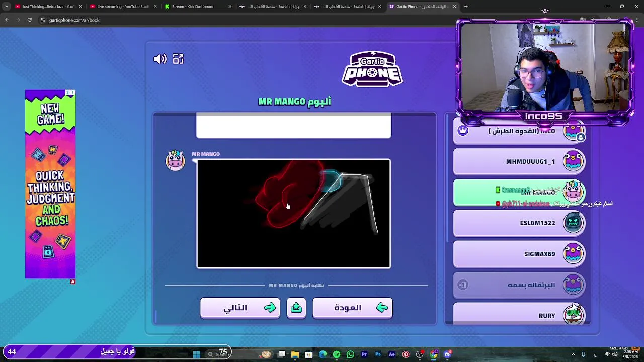Click the New Game advertisement banner
This screenshot has width=644, height=362.
pyautogui.click(x=50, y=184)
